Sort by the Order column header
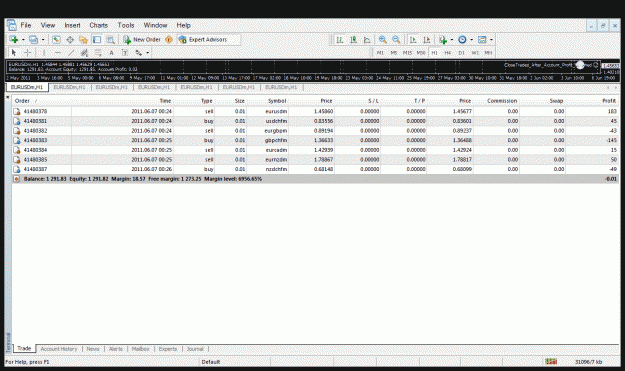 click(22, 101)
